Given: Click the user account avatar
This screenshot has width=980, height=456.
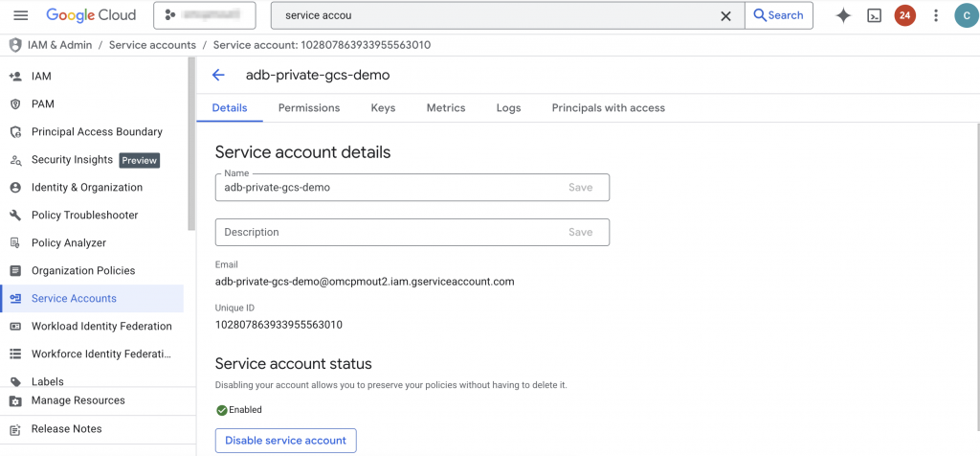Looking at the screenshot, I should click(x=966, y=15).
